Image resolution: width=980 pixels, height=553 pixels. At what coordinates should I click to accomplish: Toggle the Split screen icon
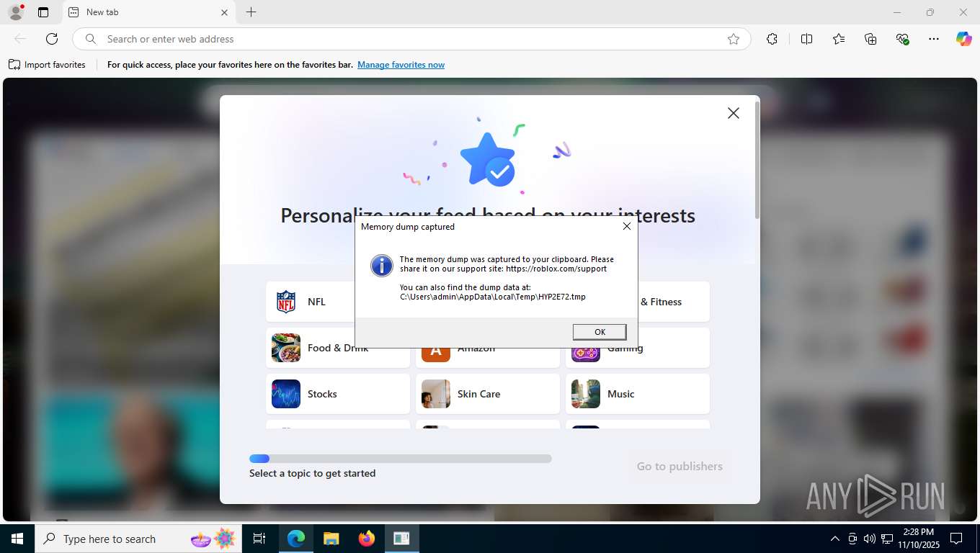click(806, 39)
